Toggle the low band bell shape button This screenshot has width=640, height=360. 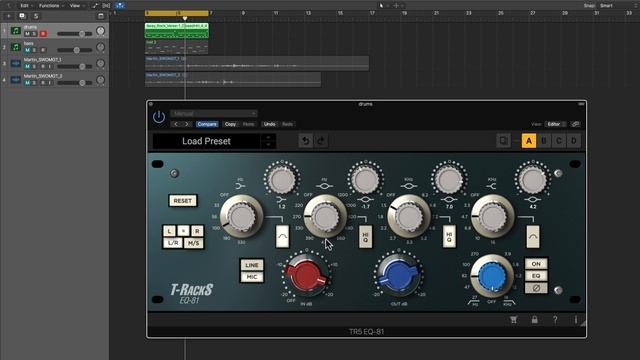tap(282, 236)
